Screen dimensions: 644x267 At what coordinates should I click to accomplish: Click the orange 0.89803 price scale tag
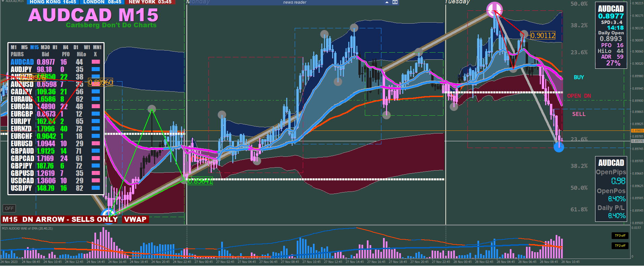pos(637,131)
